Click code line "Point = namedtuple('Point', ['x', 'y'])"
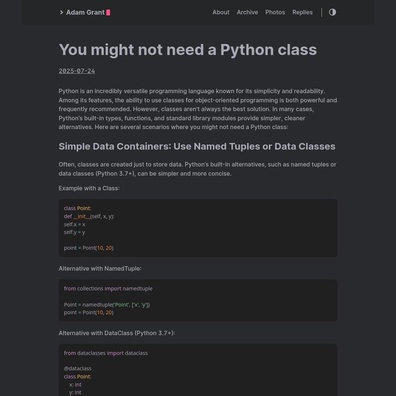 pos(107,305)
